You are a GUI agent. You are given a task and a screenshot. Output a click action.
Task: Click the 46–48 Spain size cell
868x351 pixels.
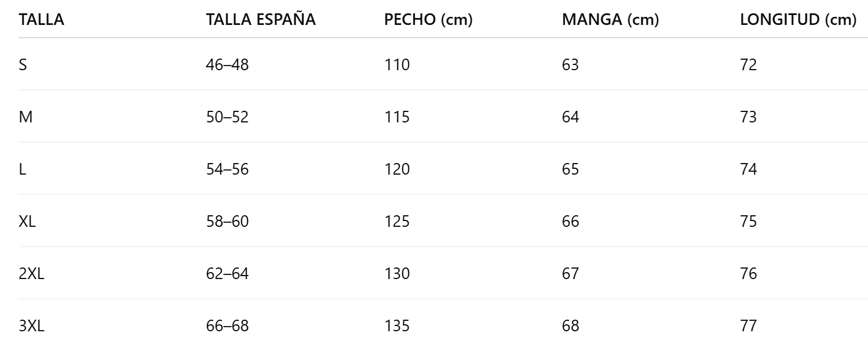click(x=227, y=64)
